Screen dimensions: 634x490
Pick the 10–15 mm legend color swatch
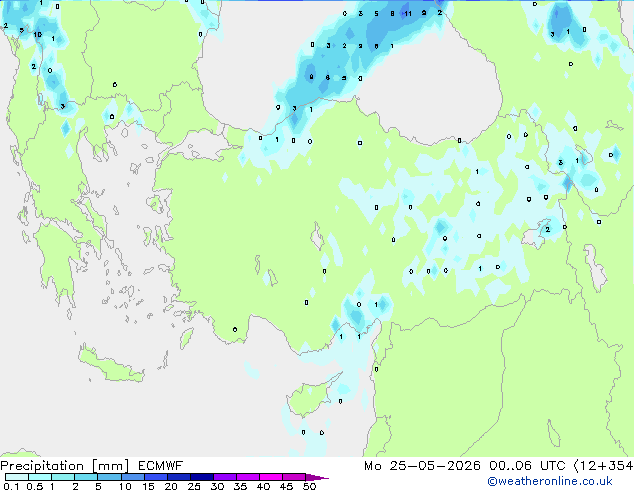132,477
